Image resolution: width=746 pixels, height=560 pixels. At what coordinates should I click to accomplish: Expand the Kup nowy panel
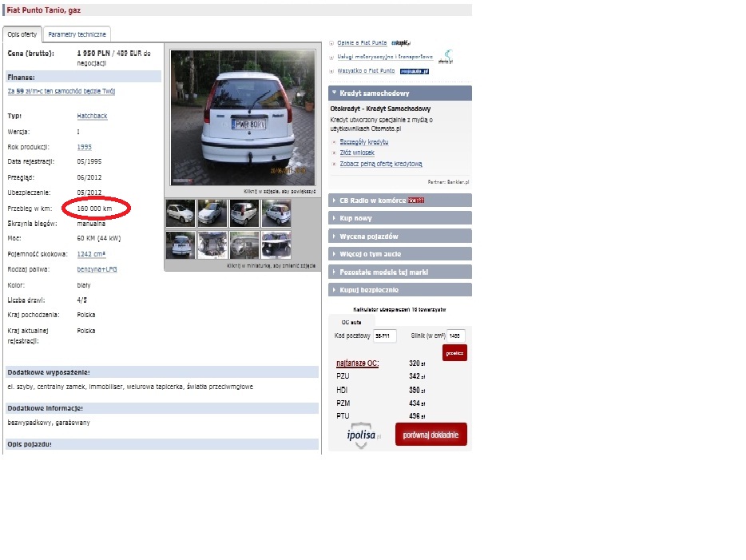pos(400,218)
